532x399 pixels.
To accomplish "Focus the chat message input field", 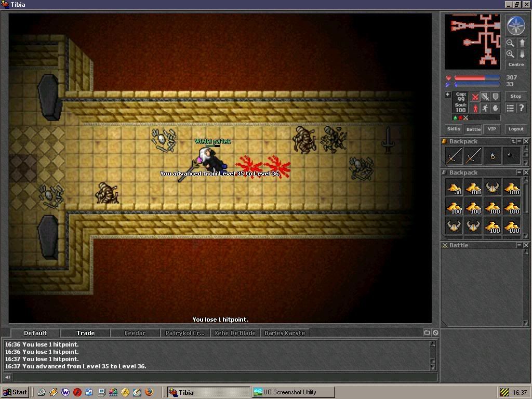I will point(224,377).
